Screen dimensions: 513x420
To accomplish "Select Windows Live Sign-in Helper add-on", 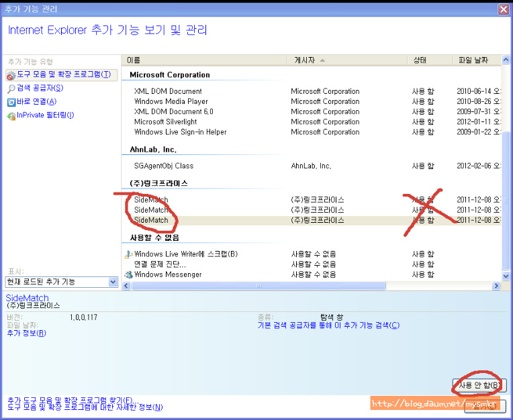I will 180,132.
